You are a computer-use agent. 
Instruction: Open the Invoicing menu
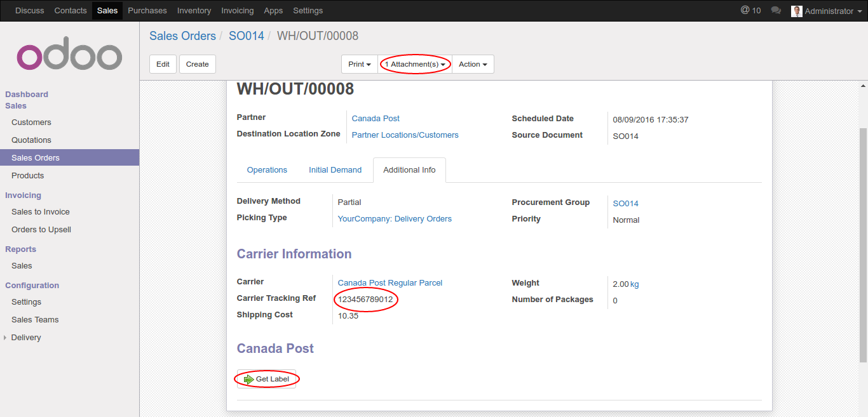tap(238, 11)
